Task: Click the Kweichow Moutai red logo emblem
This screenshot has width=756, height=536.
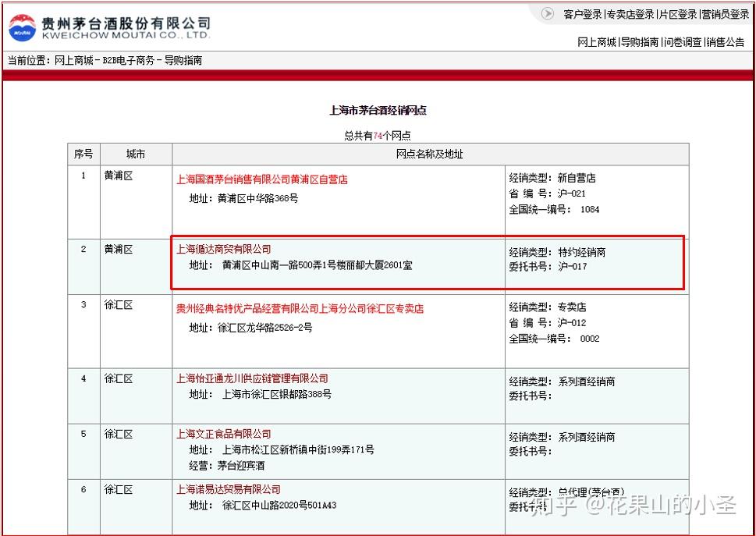Action: tap(22, 27)
